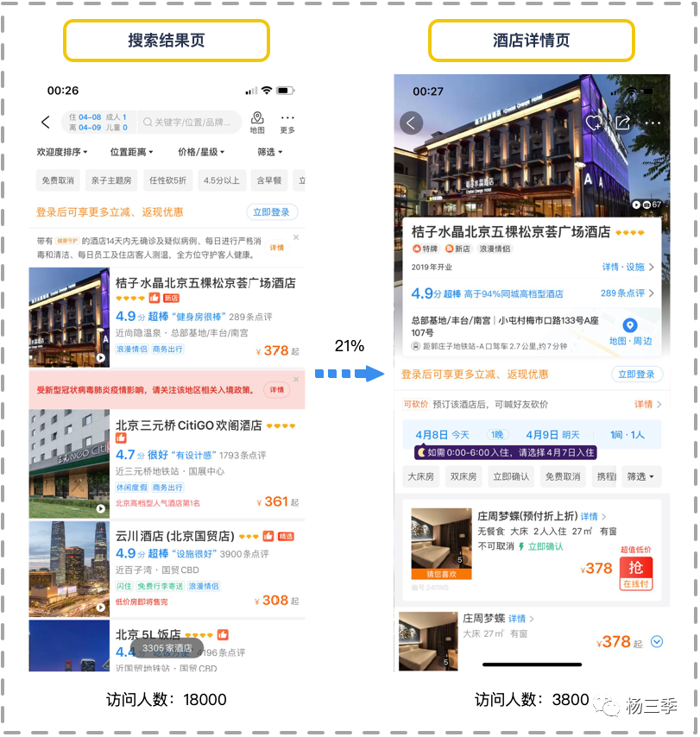View the 289条点评 reviews link

tap(627, 293)
